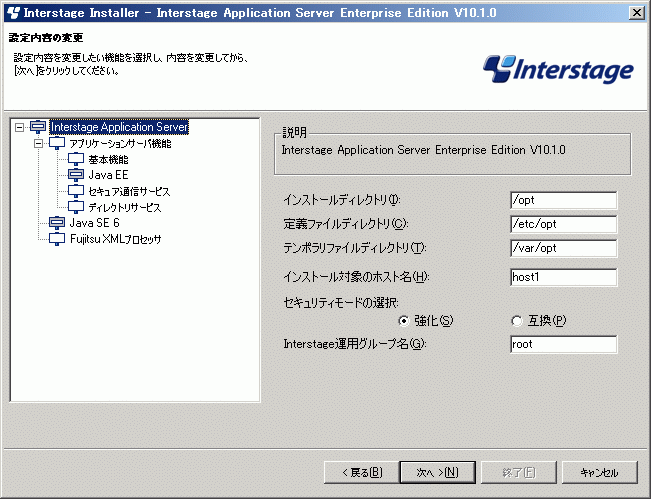
Task: Click the ディレクトリサービス feature icon
Action: [x=76, y=207]
